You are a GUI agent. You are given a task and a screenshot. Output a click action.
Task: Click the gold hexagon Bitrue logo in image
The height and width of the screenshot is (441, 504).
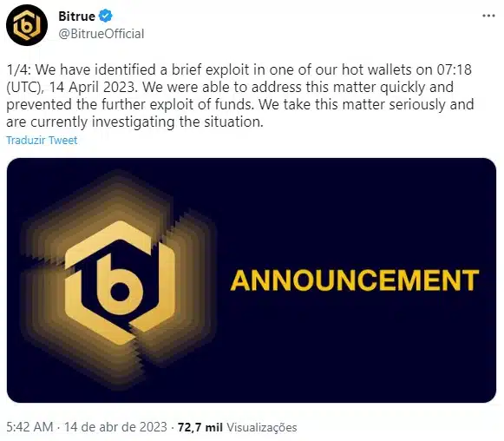(120, 283)
